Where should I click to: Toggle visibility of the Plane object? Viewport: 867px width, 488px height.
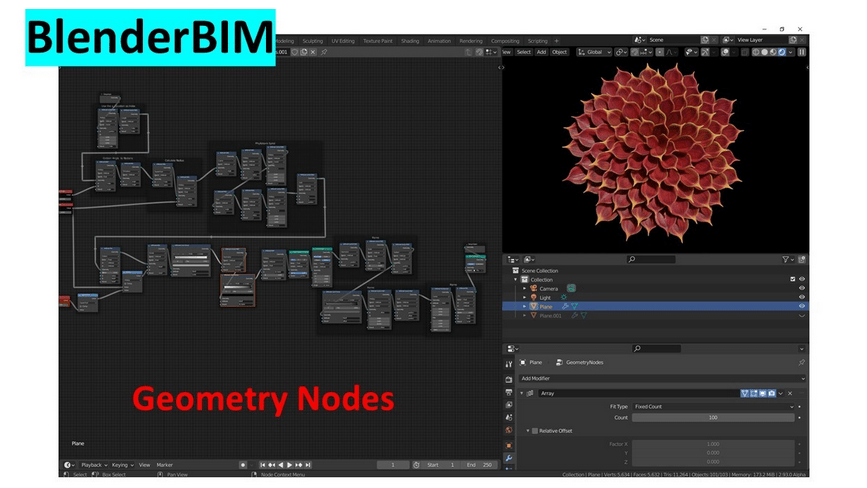point(801,306)
